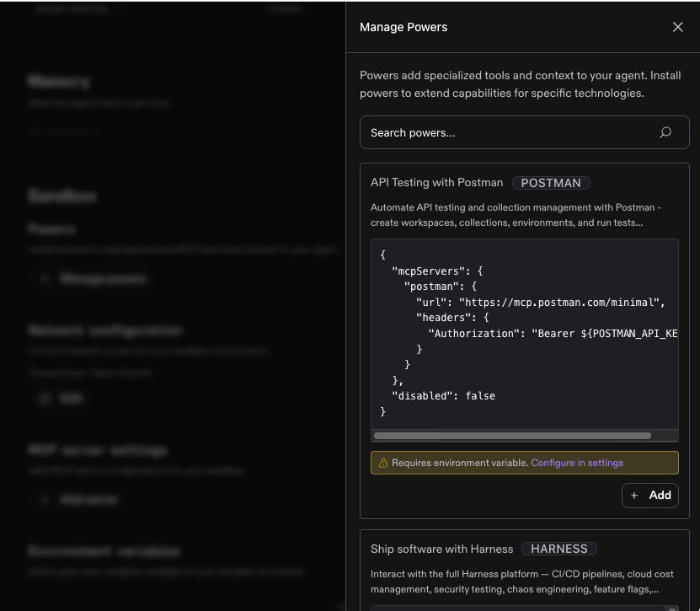Click the "postman" key line in code
This screenshot has width=700, height=611.
point(441,287)
